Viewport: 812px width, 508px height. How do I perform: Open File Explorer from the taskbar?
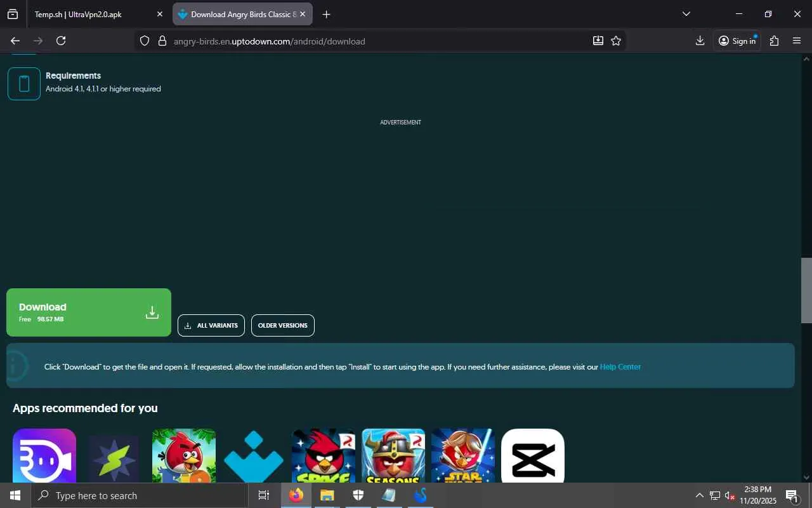pyautogui.click(x=327, y=495)
